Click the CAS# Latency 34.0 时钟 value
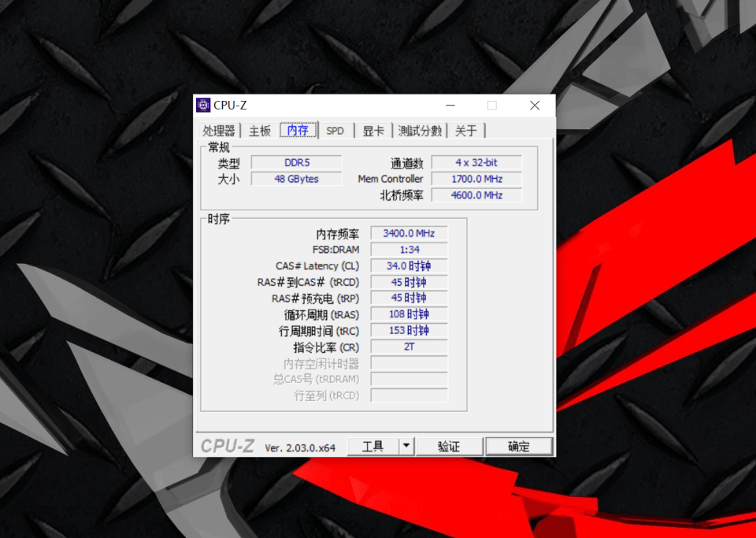 409,265
